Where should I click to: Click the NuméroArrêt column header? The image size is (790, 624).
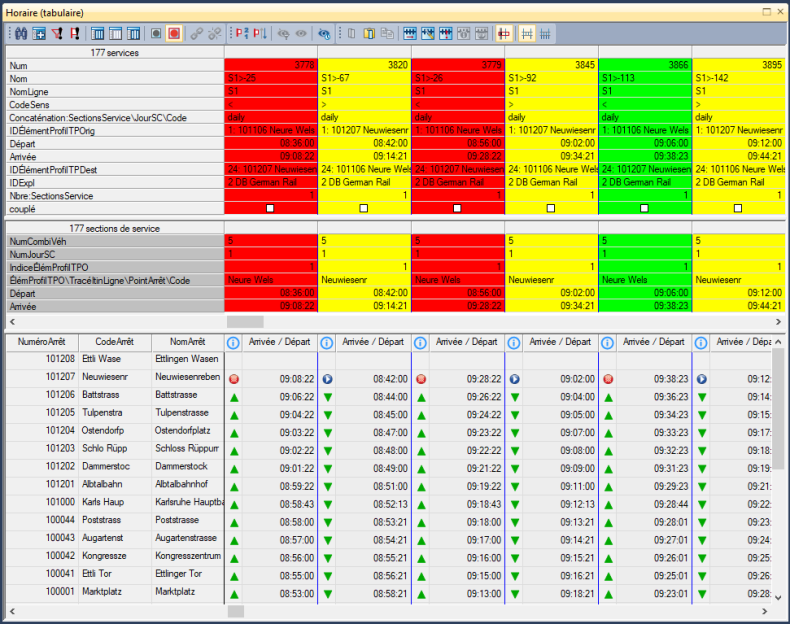click(x=41, y=342)
